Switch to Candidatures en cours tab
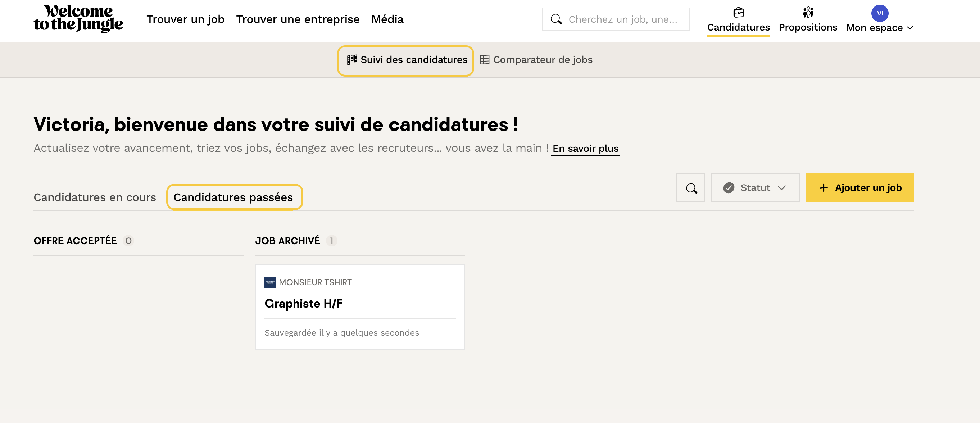 point(95,197)
